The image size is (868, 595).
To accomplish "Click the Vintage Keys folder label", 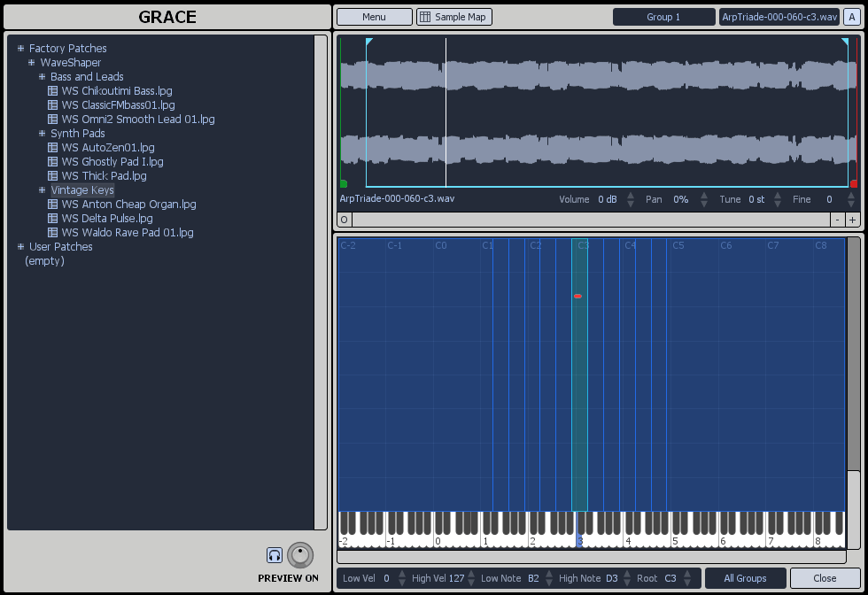I will pos(82,189).
